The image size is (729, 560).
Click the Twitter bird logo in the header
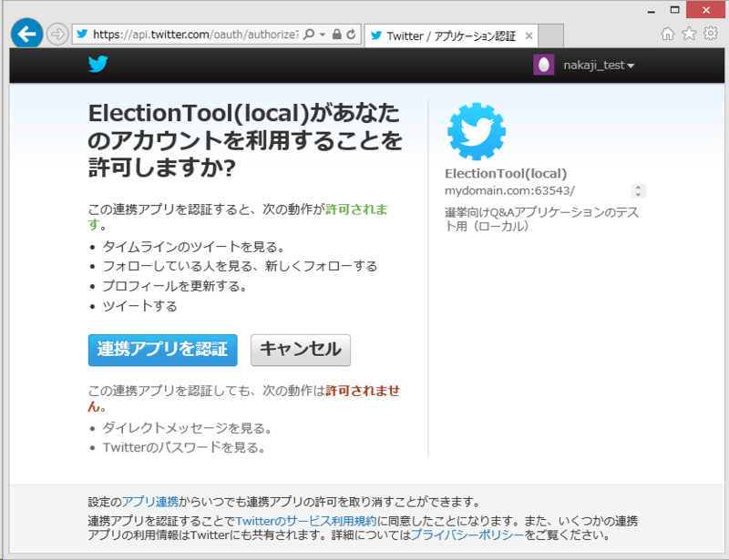coord(98,64)
